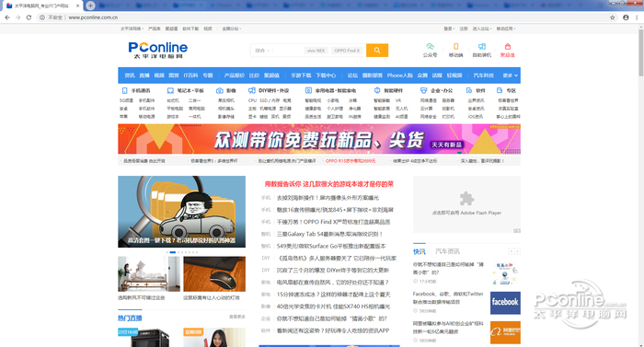Image resolution: width=644 pixels, height=347 pixels.
Task: Click the OPPO Find X search suggestion
Action: click(x=347, y=51)
